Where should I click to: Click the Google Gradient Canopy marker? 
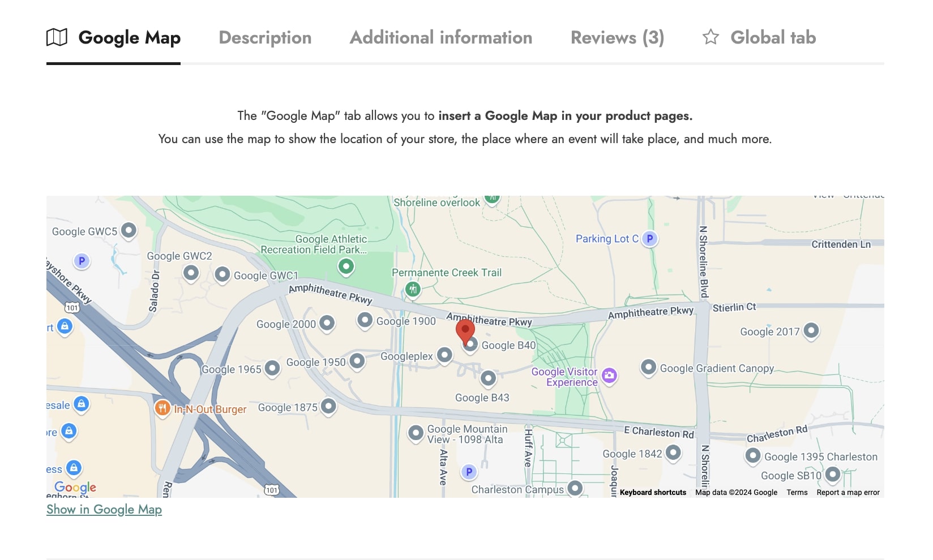648,367
